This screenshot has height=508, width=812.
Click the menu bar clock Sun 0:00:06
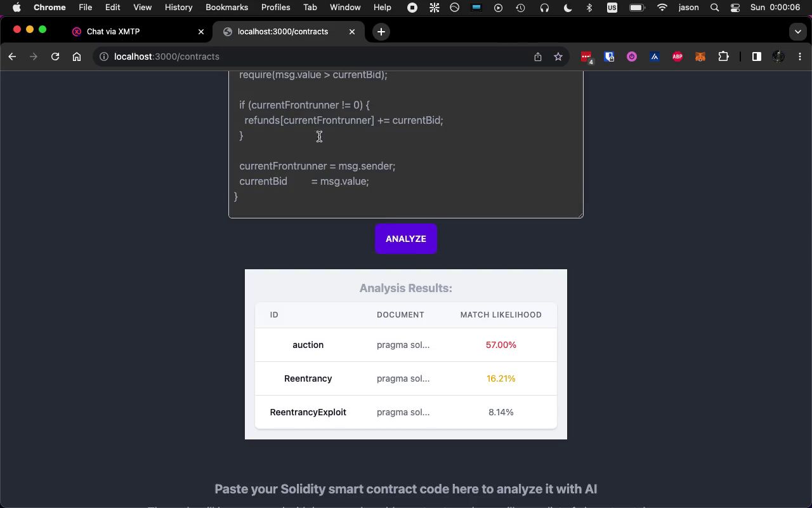click(775, 8)
